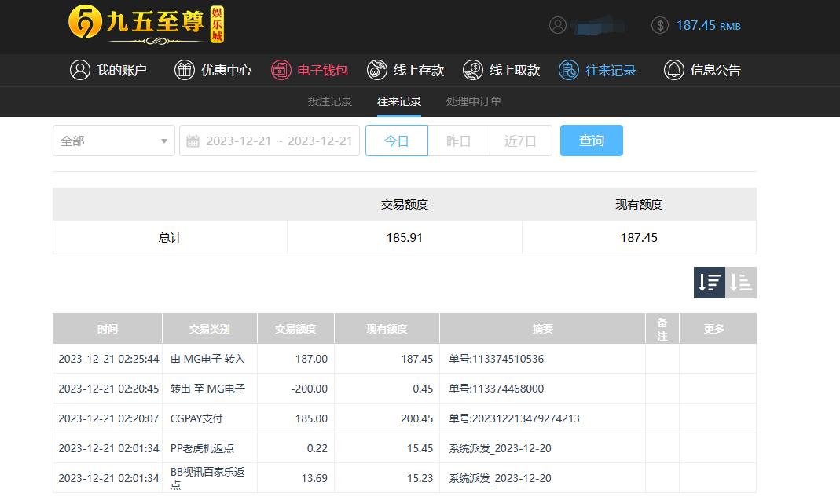Select the 今日 date range option
This screenshot has height=504, width=840.
[397, 141]
